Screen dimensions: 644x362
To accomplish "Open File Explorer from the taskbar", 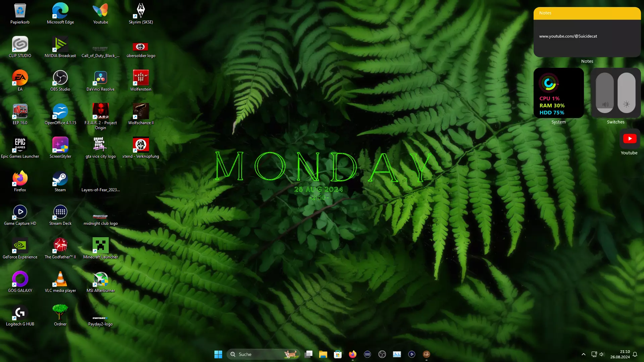I will 323,354.
